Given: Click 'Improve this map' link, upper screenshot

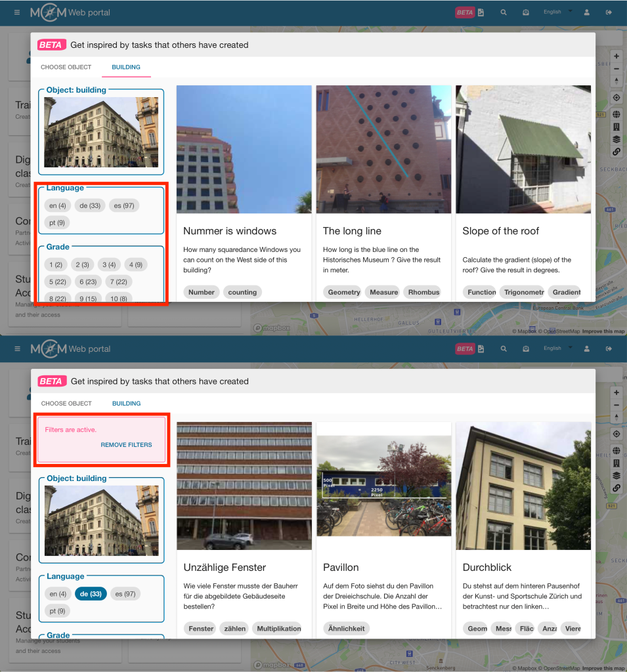Looking at the screenshot, I should pos(603,331).
